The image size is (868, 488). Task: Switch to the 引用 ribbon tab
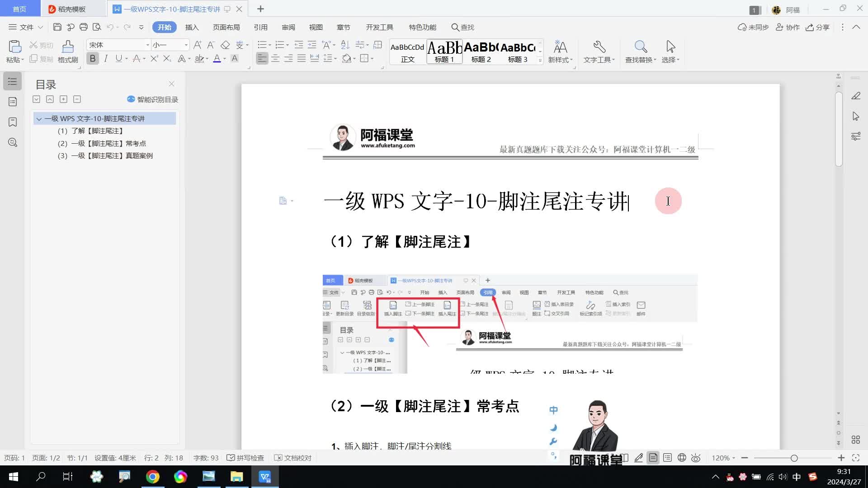point(260,27)
